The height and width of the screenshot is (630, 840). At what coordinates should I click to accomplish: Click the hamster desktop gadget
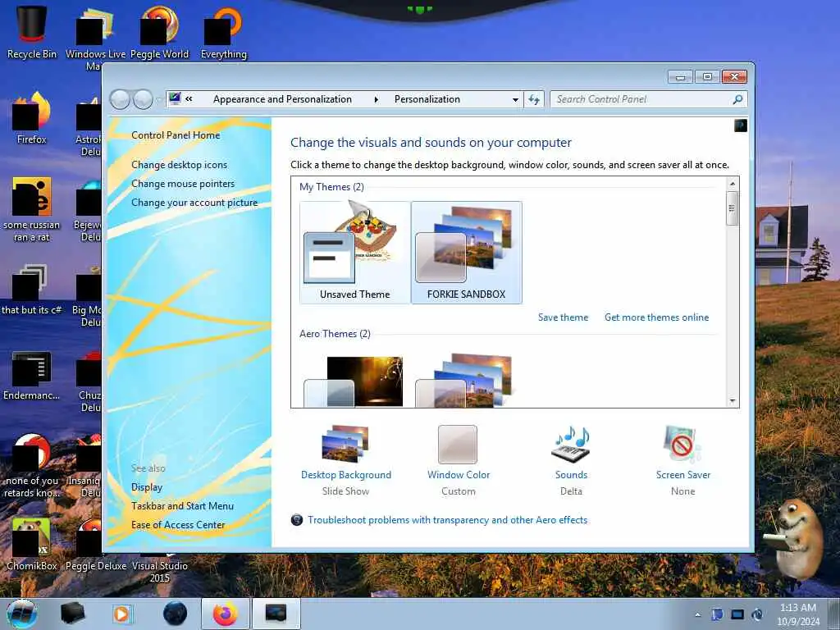pos(794,538)
